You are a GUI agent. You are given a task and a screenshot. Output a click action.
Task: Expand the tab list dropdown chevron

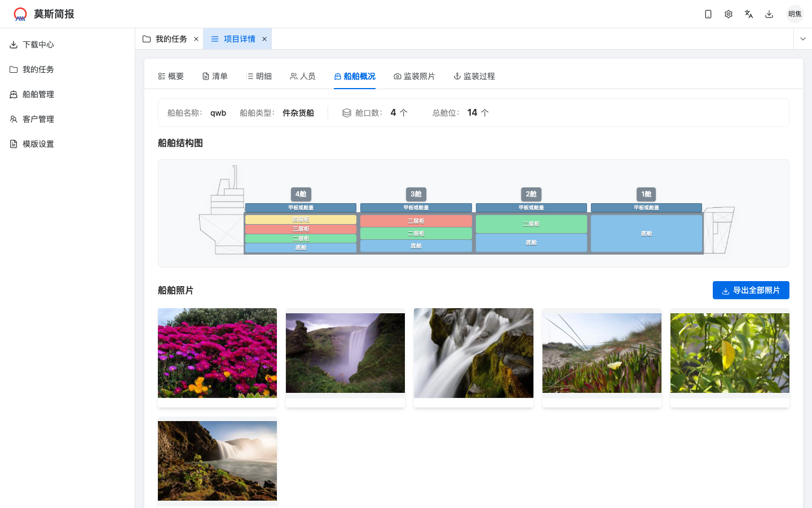(802, 39)
